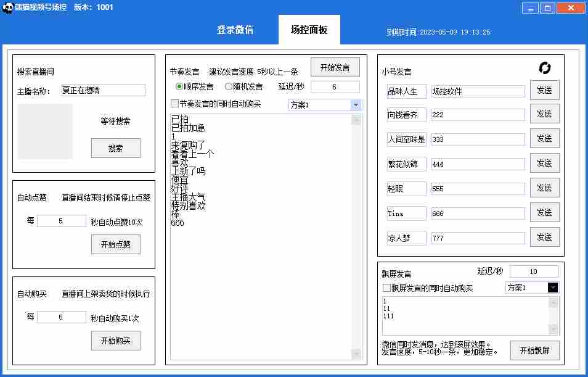Click the 开始飘屏 button
The width and height of the screenshot is (588, 377).
tap(535, 350)
